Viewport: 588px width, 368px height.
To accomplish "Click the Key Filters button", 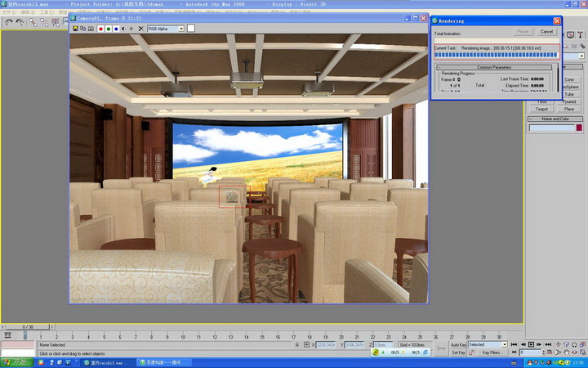I will click(x=492, y=352).
